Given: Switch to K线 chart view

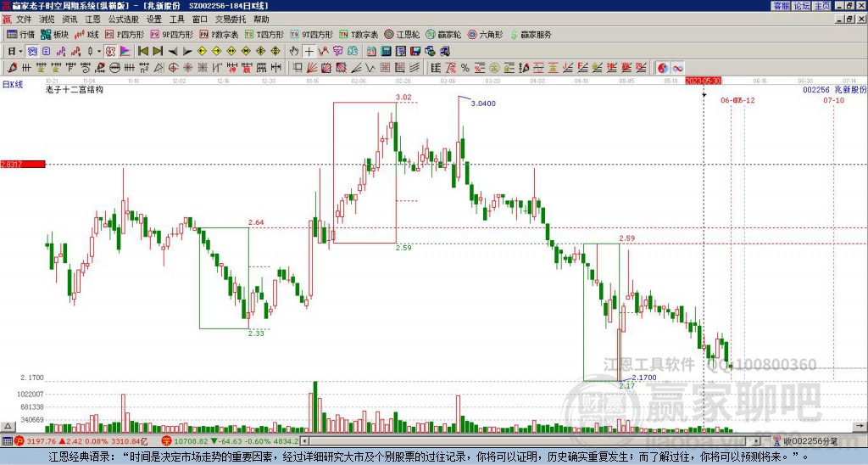Looking at the screenshot, I should (x=86, y=34).
